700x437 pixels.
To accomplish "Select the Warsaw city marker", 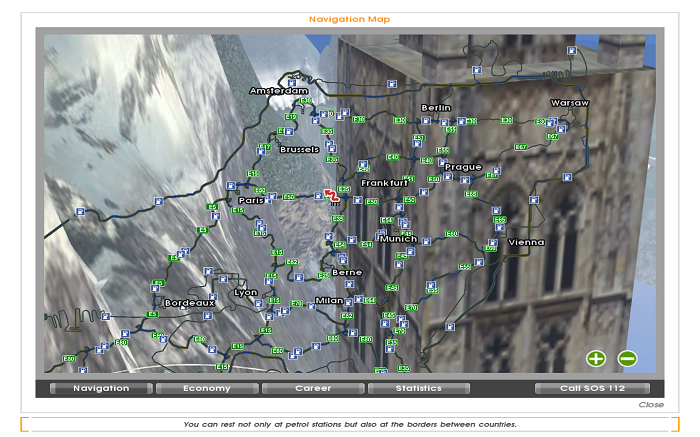I will [570, 103].
